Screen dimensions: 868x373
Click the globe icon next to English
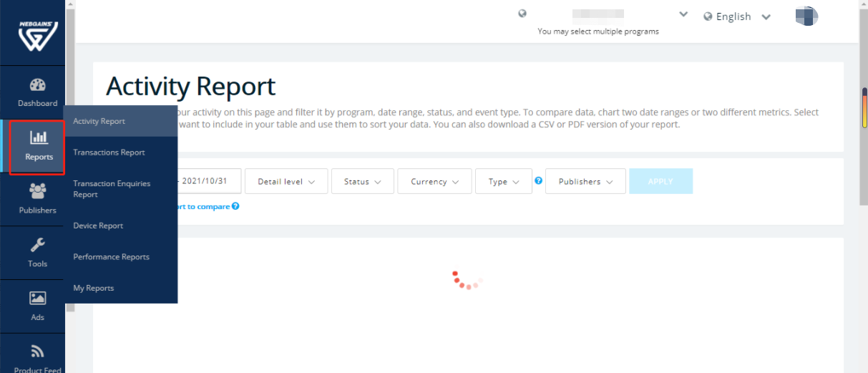tap(708, 16)
